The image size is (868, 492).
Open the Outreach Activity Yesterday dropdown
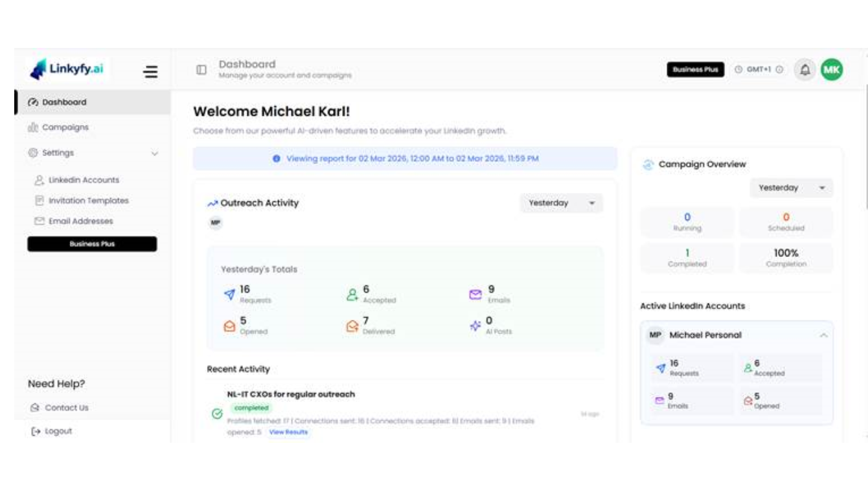(561, 203)
